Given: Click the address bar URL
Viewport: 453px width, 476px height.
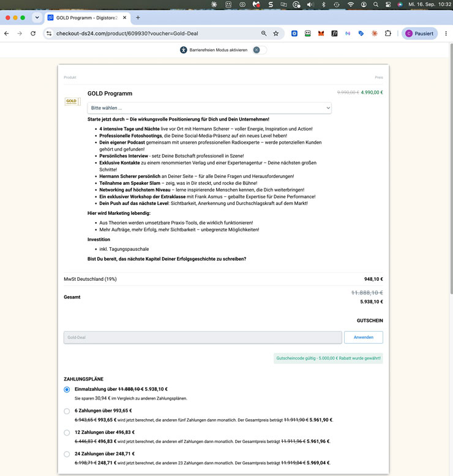Looking at the screenshot, I should coord(127,34).
